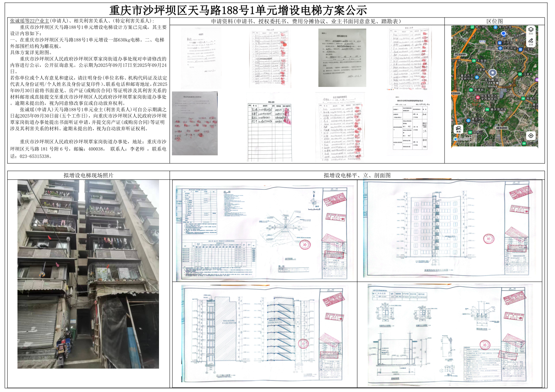Select the blue 南开中学 school marker
Screen dimensions: 555x392
tap(496, 27)
